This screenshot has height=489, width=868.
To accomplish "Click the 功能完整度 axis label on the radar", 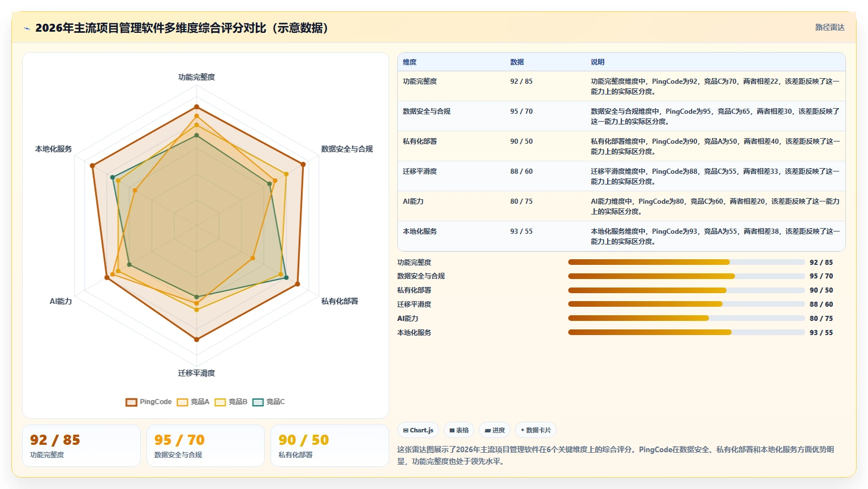I will pyautogui.click(x=196, y=77).
